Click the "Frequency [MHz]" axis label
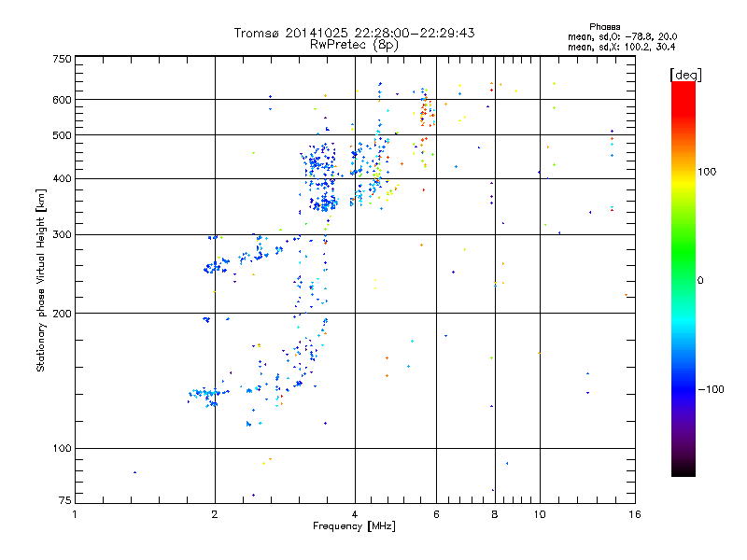The image size is (747, 560). pos(354,526)
